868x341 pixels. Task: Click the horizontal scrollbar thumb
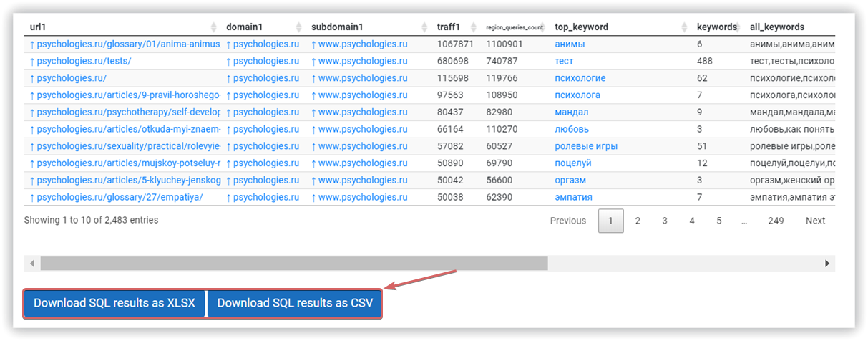coord(294,264)
